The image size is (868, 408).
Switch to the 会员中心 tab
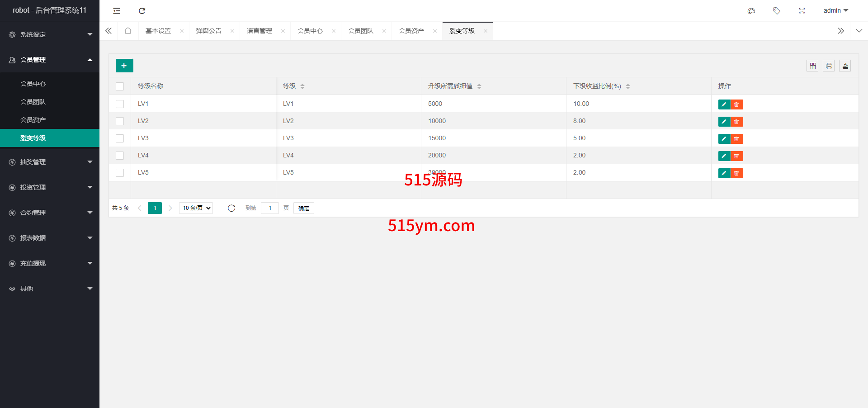[310, 31]
